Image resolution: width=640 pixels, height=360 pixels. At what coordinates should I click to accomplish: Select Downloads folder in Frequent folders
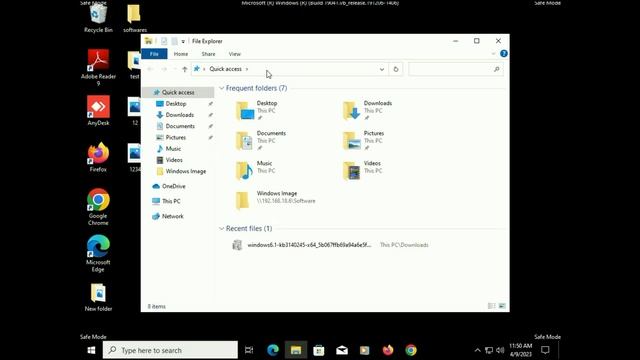click(367, 110)
